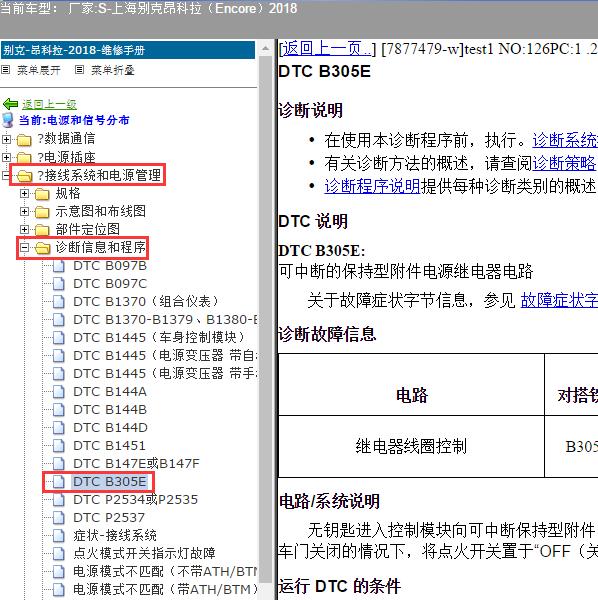This screenshot has width=598, height=600.
Task: Click the green back arrow icon
Action: click(10, 104)
